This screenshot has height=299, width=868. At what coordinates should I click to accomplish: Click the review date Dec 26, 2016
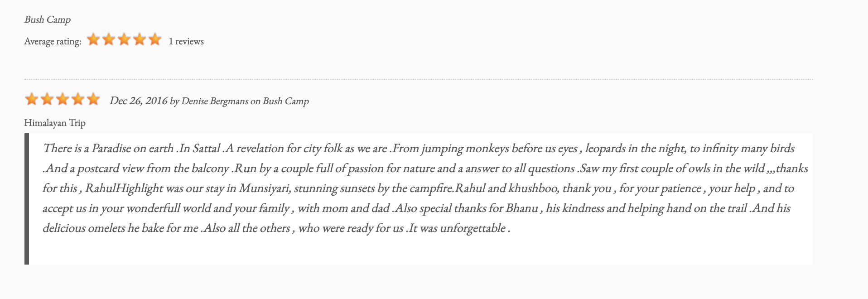point(139,101)
